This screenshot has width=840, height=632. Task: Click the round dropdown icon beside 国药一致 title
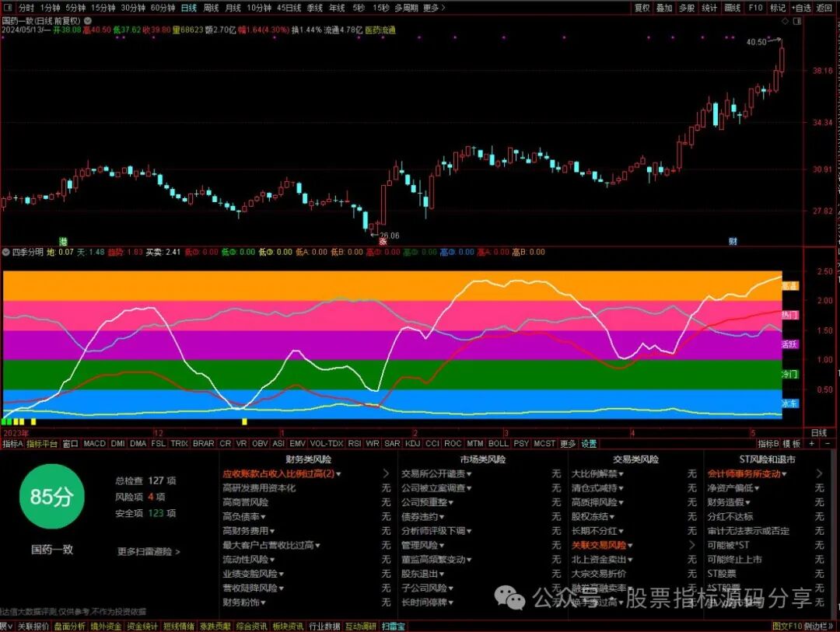(x=88, y=21)
